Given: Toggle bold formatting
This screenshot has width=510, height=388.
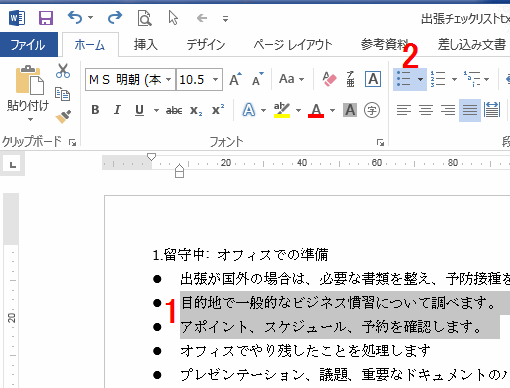Looking at the screenshot, I should tap(95, 110).
